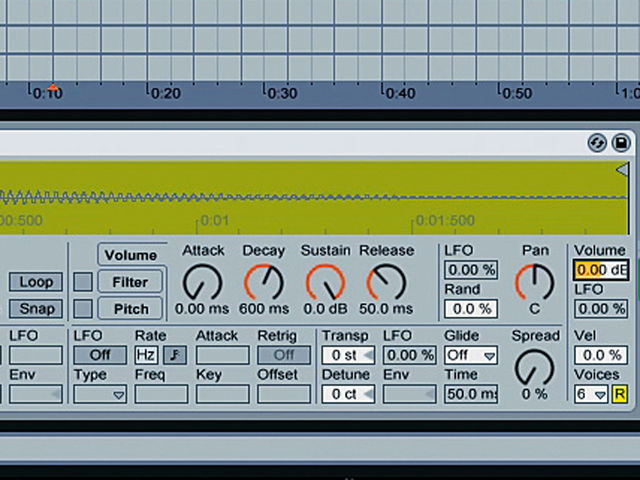This screenshot has height=480, width=640.
Task: Click the Decay knob
Action: (x=264, y=282)
